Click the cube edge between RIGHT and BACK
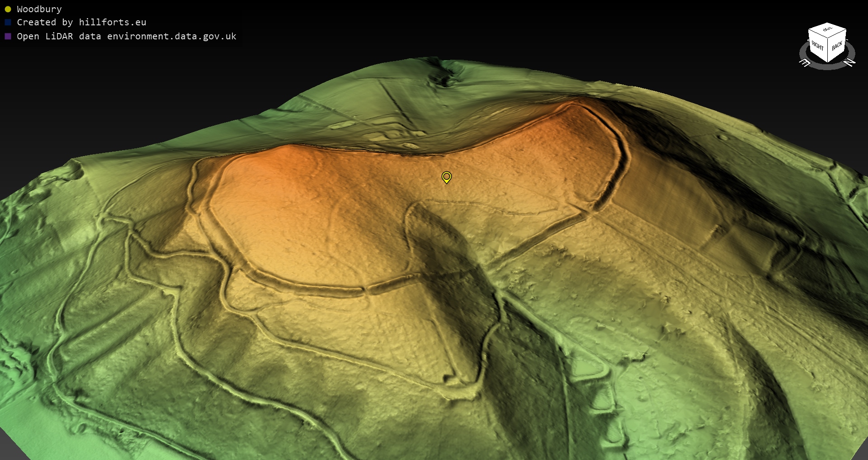Screen dimensions: 868x460 (828, 50)
